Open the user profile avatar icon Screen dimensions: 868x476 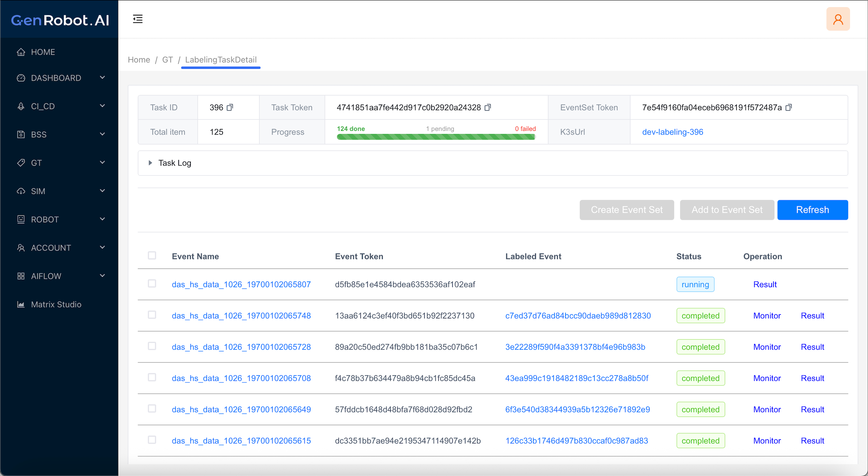(838, 19)
